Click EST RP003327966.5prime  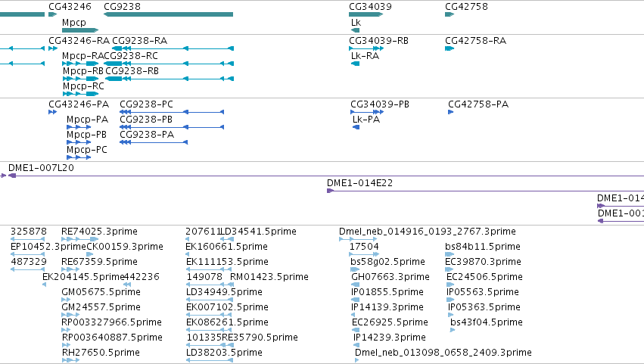[112, 323]
